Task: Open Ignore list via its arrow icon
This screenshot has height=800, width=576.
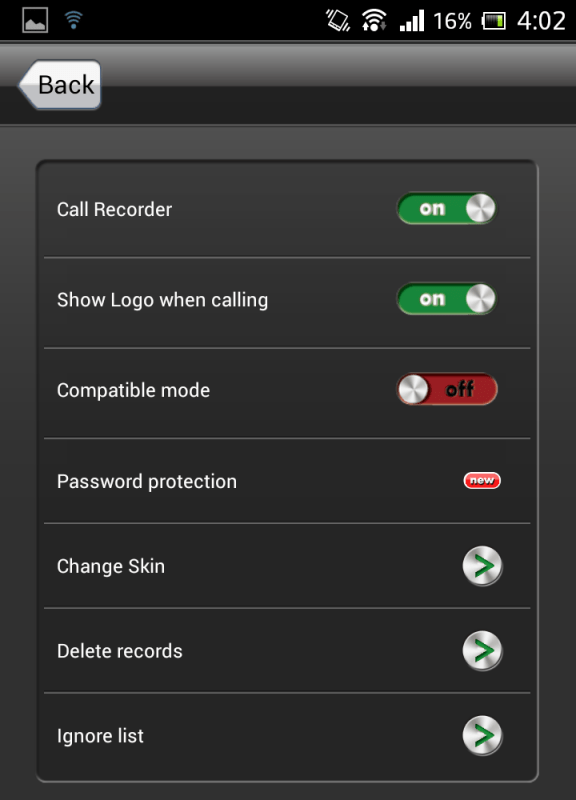Action: click(483, 736)
